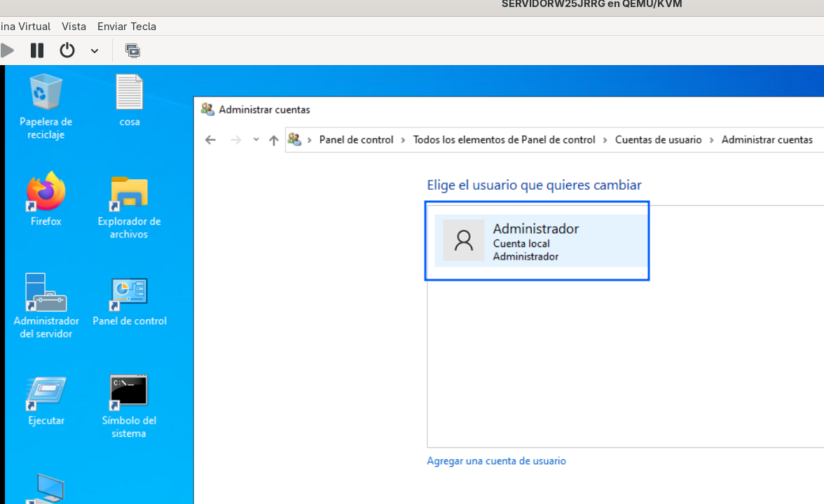Click the VM power off button

(67, 50)
